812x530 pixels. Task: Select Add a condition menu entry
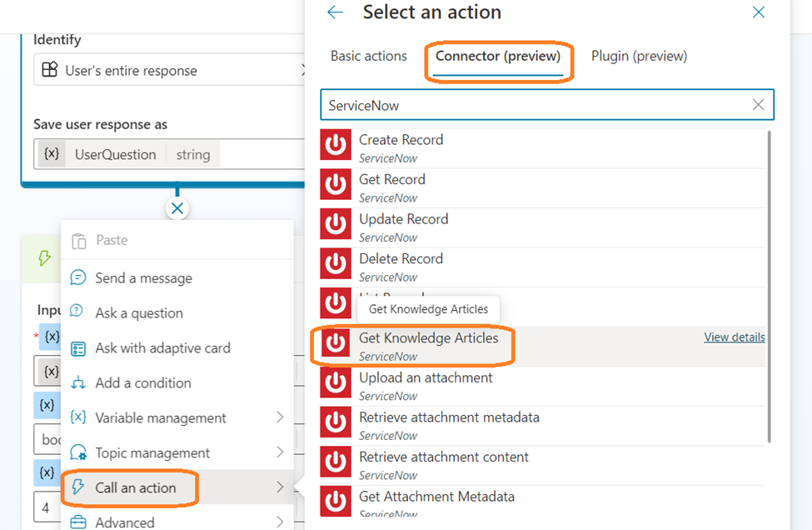tap(142, 383)
